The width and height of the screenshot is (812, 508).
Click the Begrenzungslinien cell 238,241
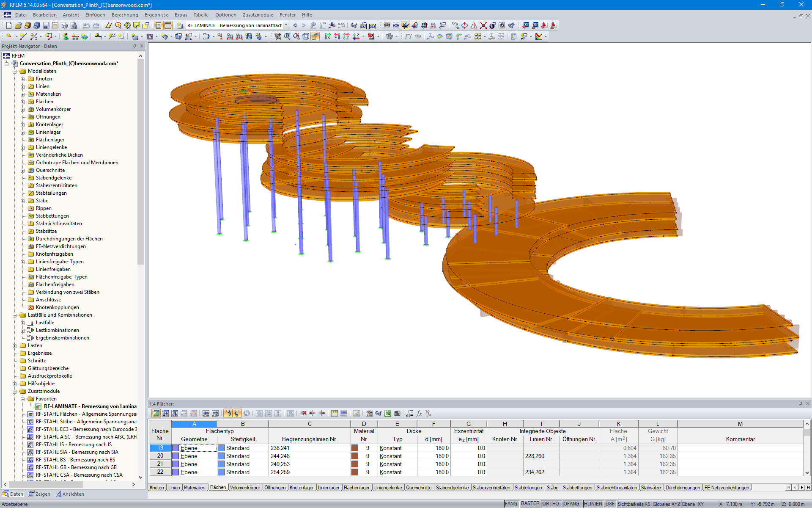pyautogui.click(x=310, y=448)
